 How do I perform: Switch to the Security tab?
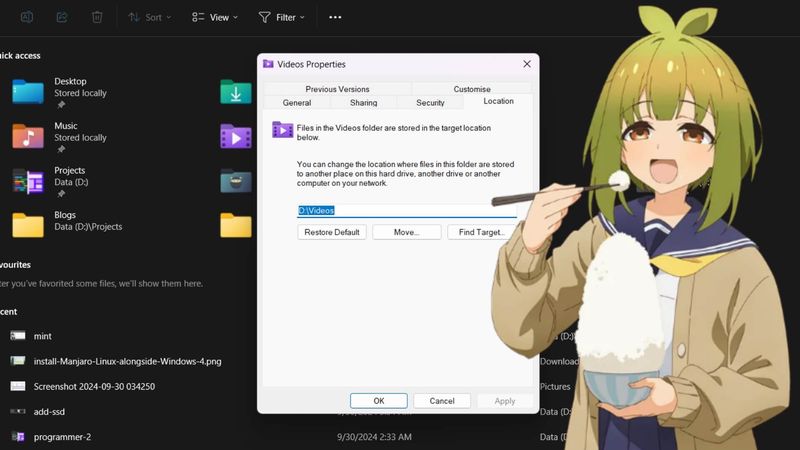coord(430,102)
